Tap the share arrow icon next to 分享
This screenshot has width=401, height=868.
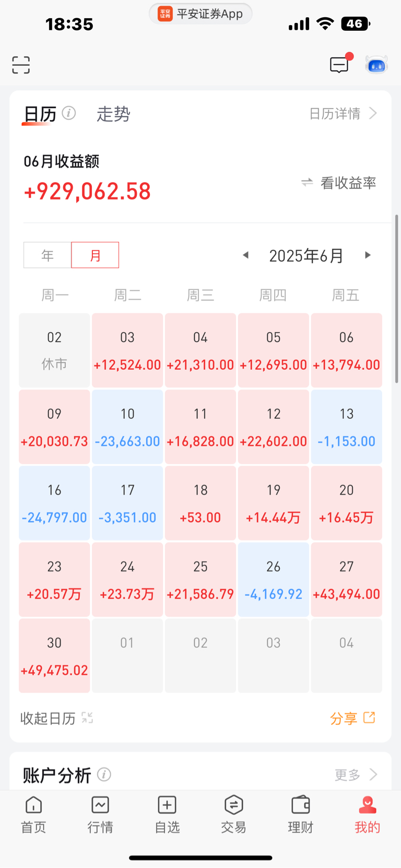coord(369,718)
